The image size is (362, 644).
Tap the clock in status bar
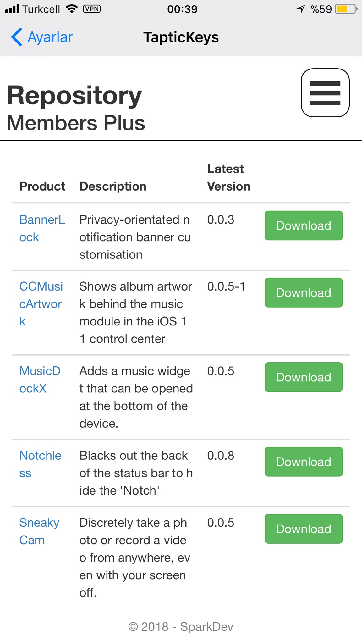point(182,9)
